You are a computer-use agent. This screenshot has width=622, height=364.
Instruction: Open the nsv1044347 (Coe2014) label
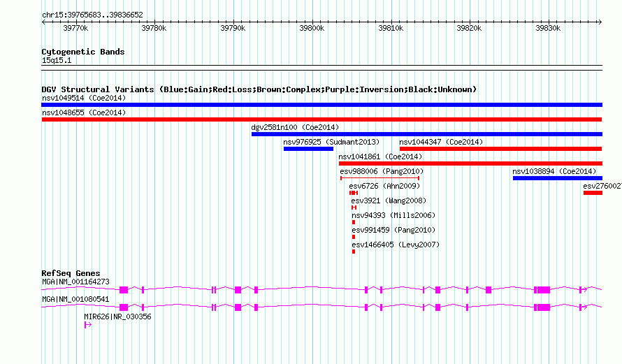point(441,142)
